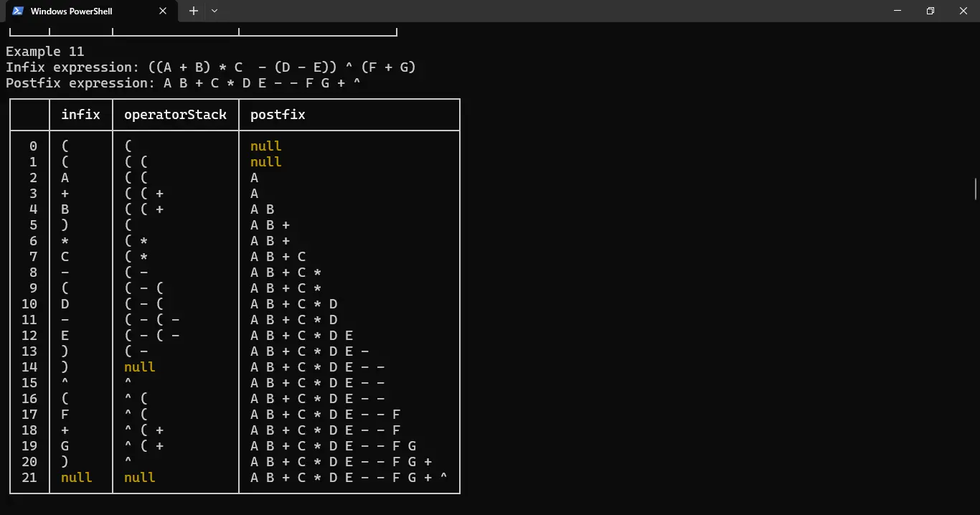The image size is (980, 515).
Task: Minimize the terminal window
Action: pyautogui.click(x=897, y=11)
